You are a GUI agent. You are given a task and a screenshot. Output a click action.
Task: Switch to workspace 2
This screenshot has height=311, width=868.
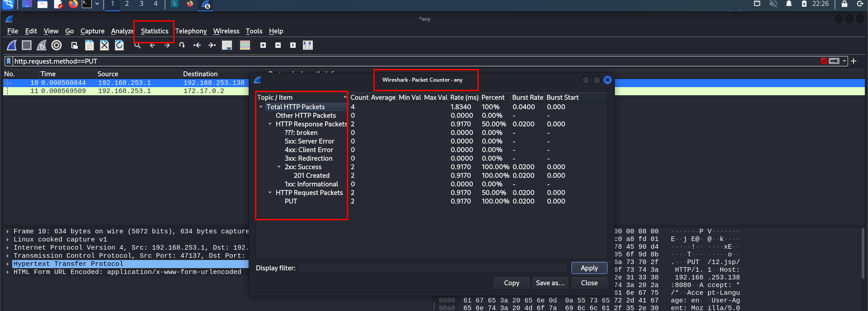coord(127,4)
